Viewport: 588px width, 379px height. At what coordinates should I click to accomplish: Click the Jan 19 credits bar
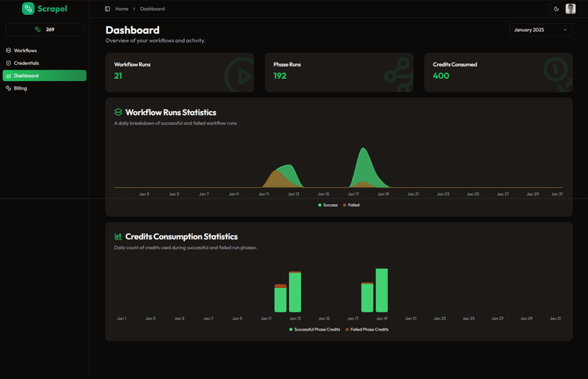[382, 290]
